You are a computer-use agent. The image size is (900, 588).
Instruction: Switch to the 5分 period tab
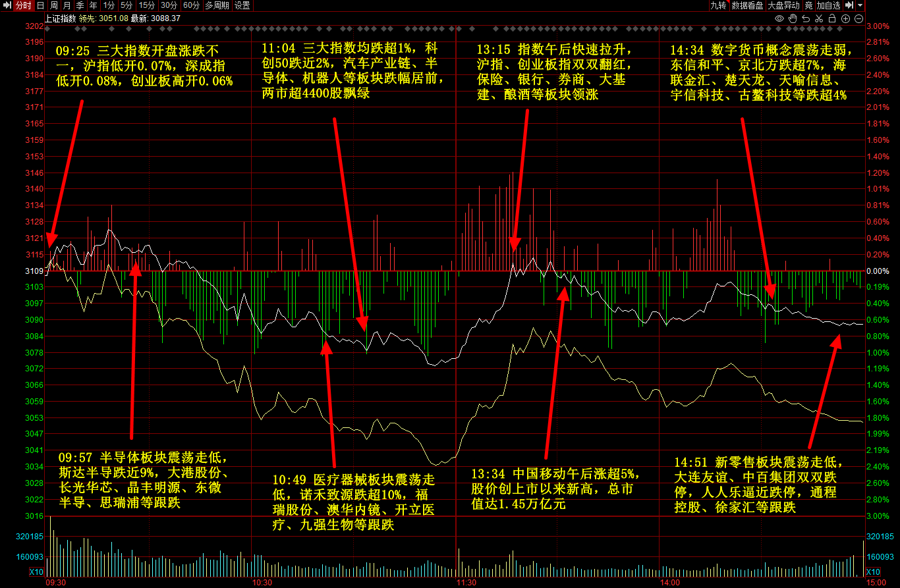coord(126,5)
